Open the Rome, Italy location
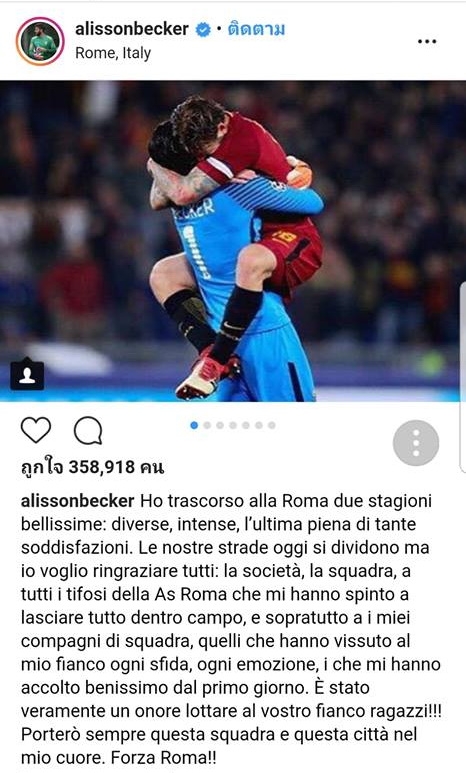The width and height of the screenshot is (466, 773). click(x=113, y=53)
